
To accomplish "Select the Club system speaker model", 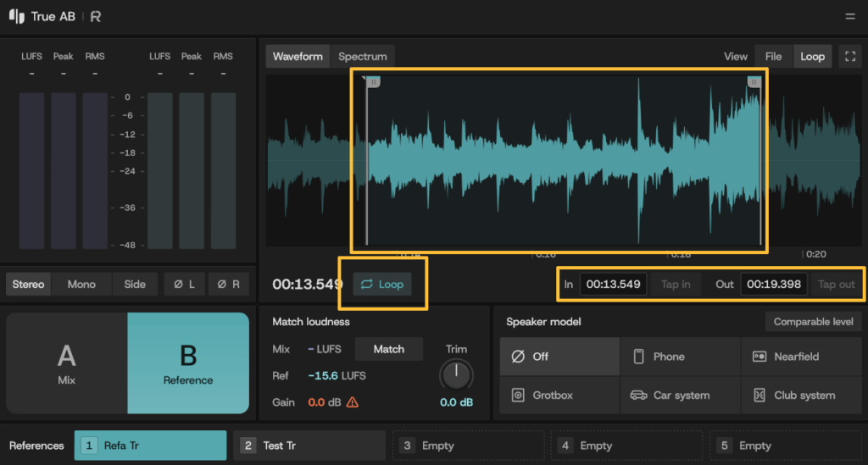I will click(x=801, y=396).
